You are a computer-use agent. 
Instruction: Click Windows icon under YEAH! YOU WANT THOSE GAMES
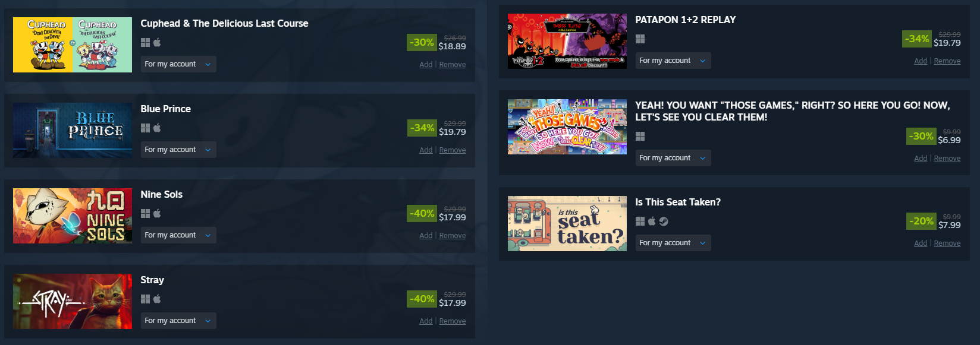(x=640, y=136)
